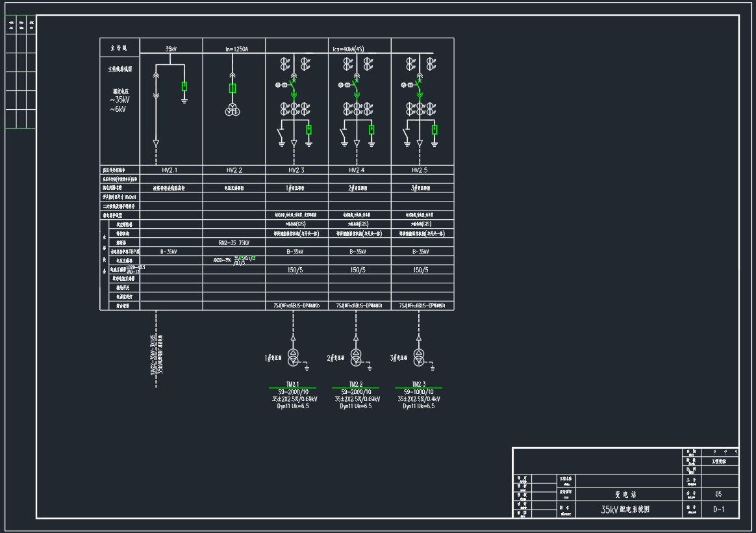Click the 2# transformer symbol above TM2.2
Screen dimensions: 756x533
tap(356, 356)
